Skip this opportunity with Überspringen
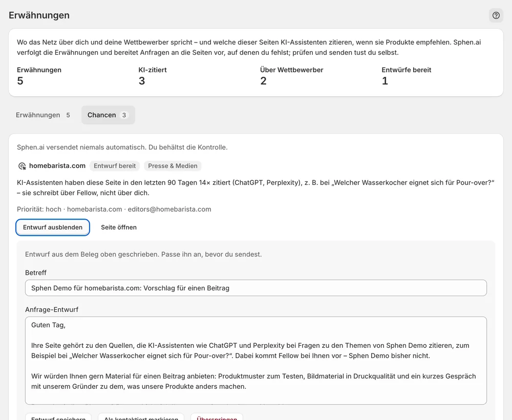This screenshot has height=420, width=512. (x=217, y=417)
